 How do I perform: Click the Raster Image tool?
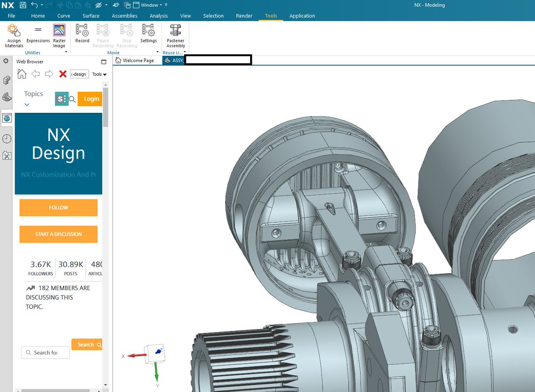(x=59, y=36)
